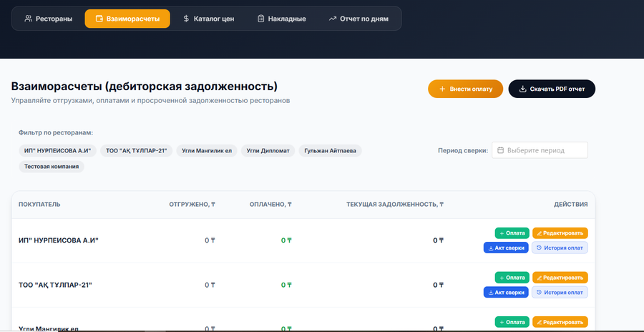Click ОПЛАЧЕНО, ₸ column header
The width and height of the screenshot is (644, 332).
tap(270, 204)
